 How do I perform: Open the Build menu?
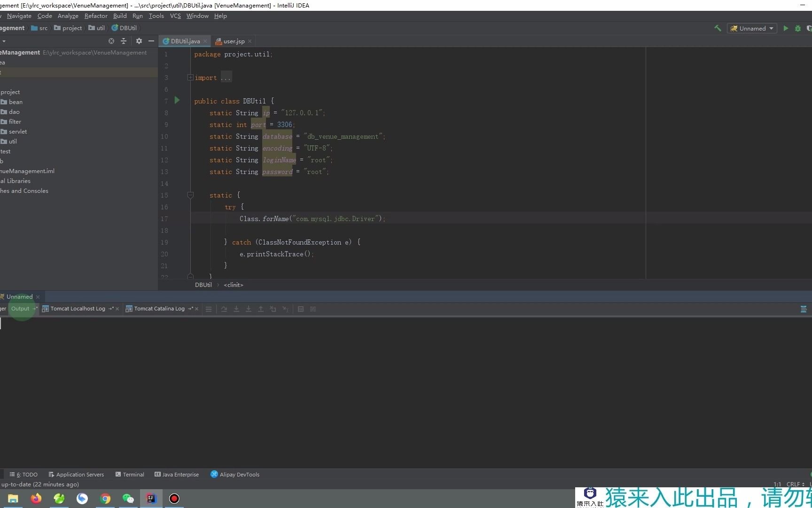point(120,16)
